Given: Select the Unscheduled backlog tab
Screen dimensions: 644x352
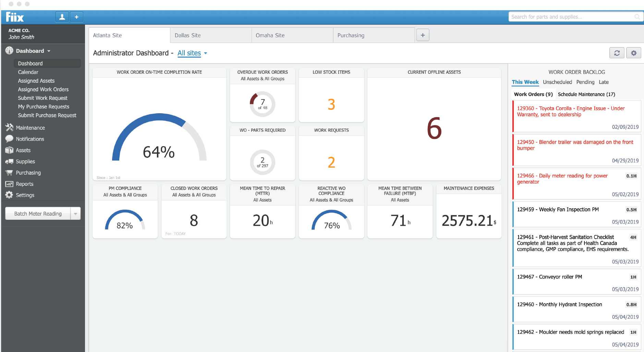Looking at the screenshot, I should 557,82.
